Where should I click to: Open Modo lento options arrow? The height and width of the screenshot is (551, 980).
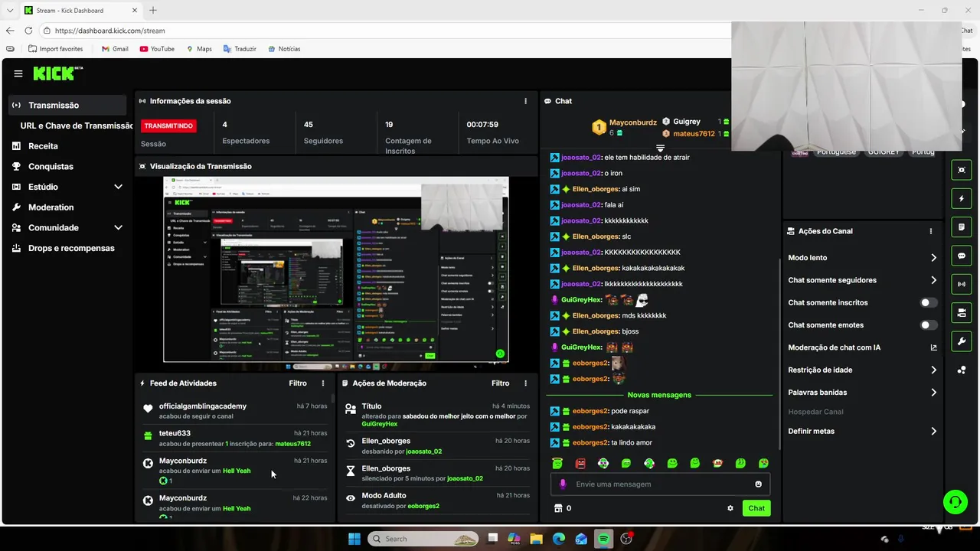point(933,258)
